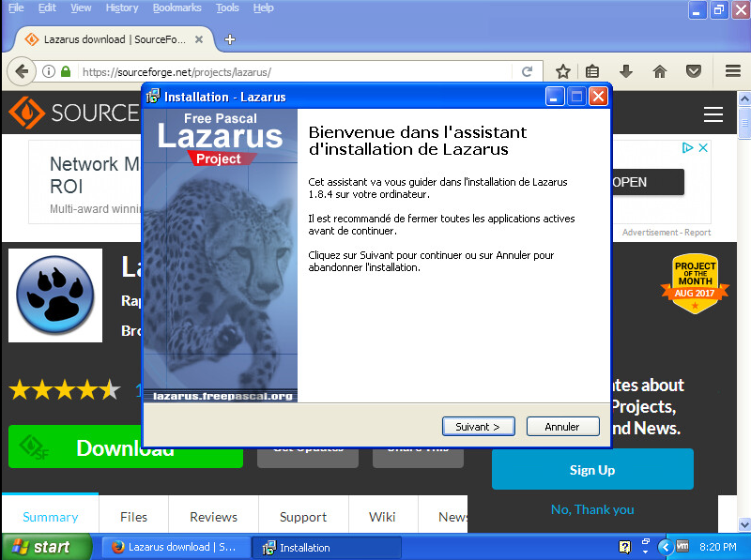Open the Edit menu in Firefox
Image resolution: width=751 pixels, height=560 pixels.
click(47, 8)
